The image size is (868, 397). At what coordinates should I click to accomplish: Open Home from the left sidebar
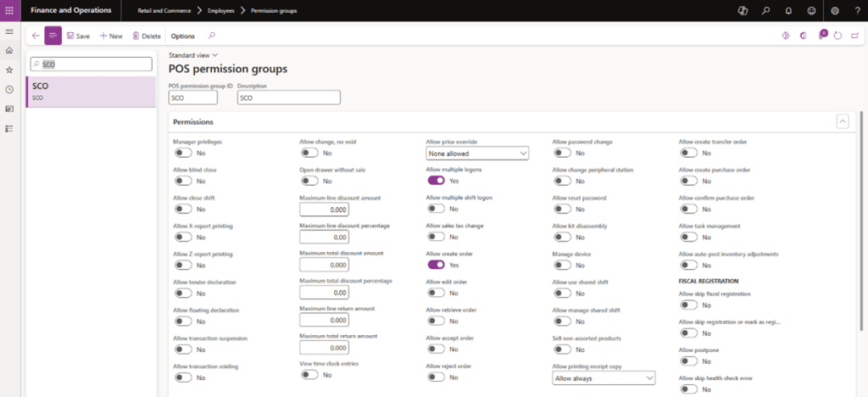pos(9,51)
